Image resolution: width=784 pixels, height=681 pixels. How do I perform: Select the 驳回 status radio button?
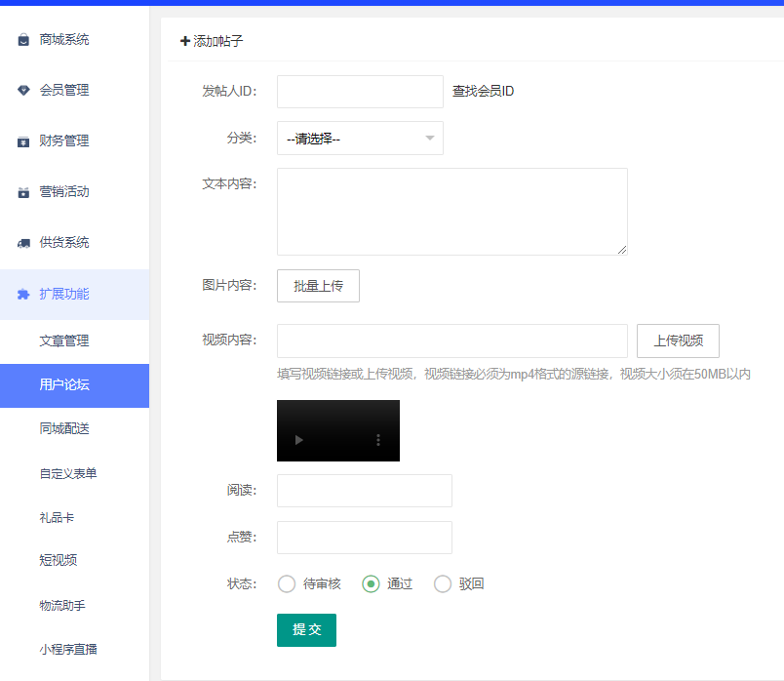click(443, 583)
